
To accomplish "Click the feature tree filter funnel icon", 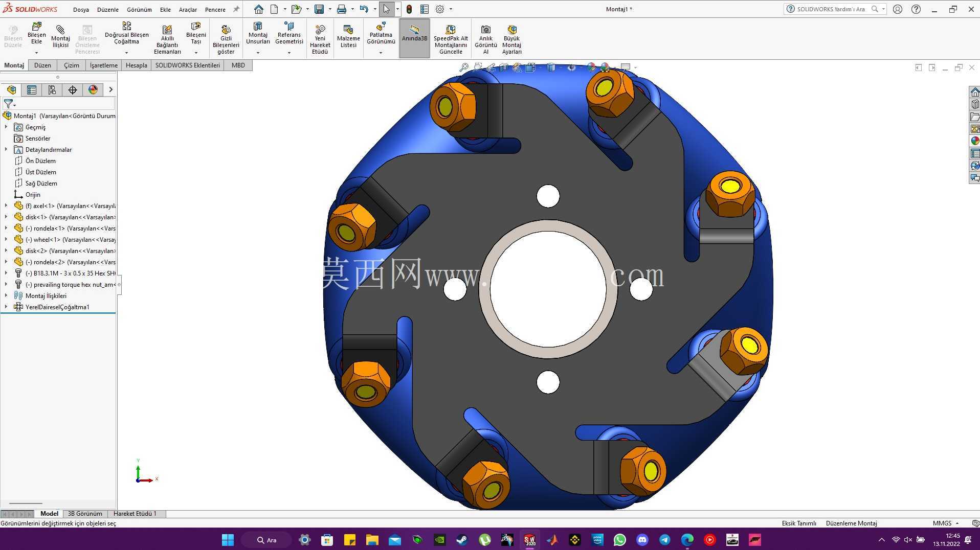I will pyautogui.click(x=9, y=104).
